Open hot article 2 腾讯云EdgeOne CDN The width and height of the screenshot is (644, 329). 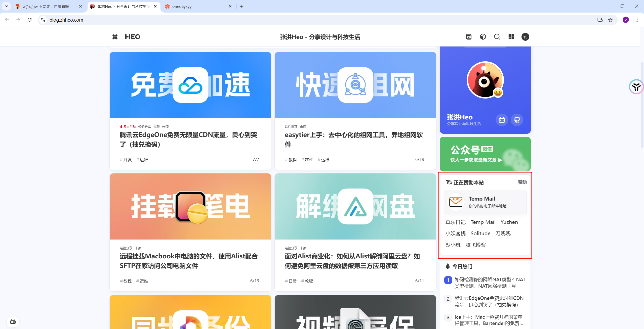click(485, 301)
